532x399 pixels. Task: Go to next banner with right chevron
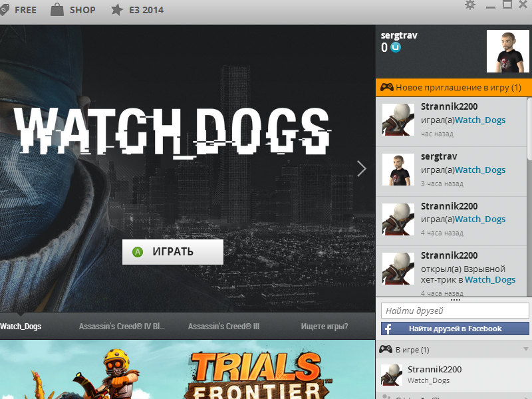(x=362, y=169)
